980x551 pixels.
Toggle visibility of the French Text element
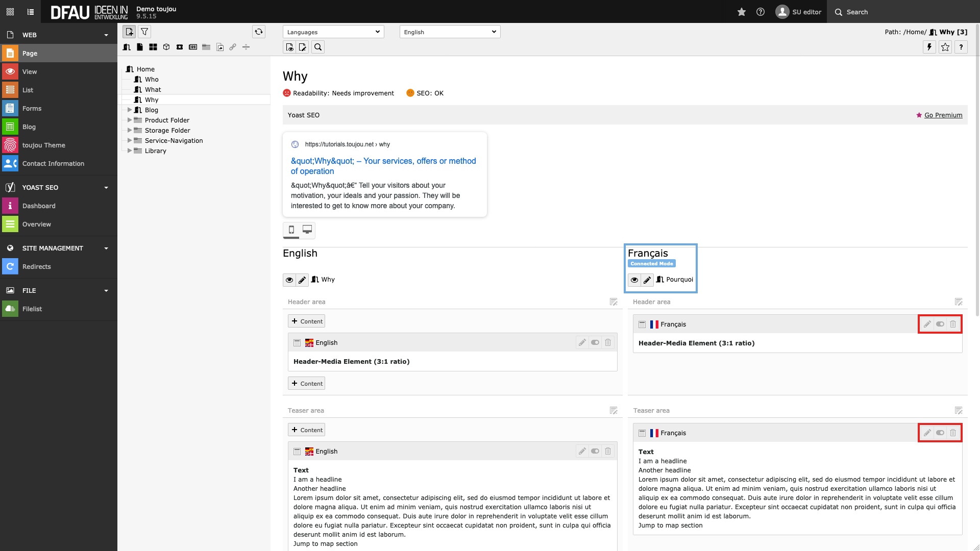[940, 433]
